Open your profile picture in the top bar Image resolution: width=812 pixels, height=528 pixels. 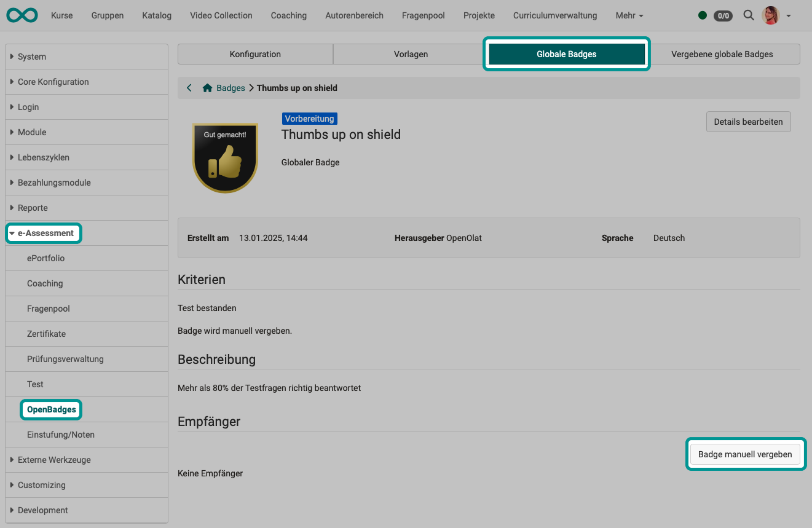click(x=770, y=15)
